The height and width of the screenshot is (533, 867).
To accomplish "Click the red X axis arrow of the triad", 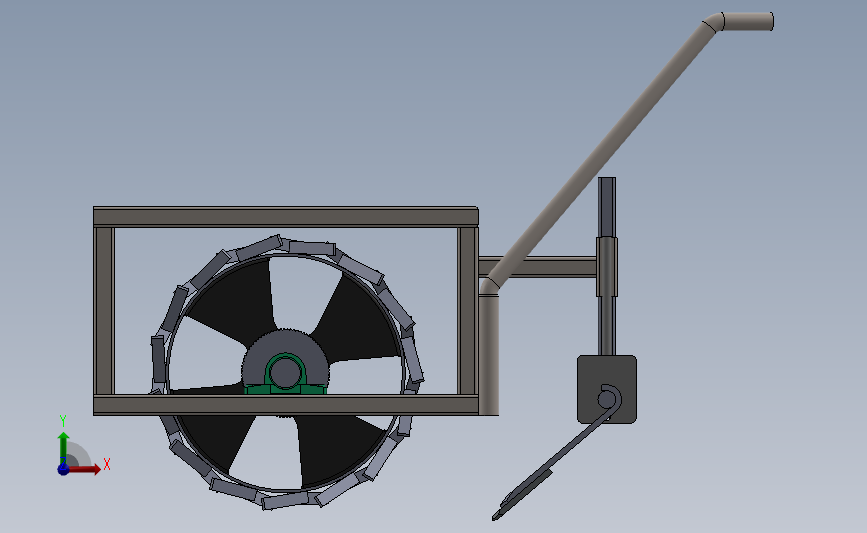I will [84, 469].
